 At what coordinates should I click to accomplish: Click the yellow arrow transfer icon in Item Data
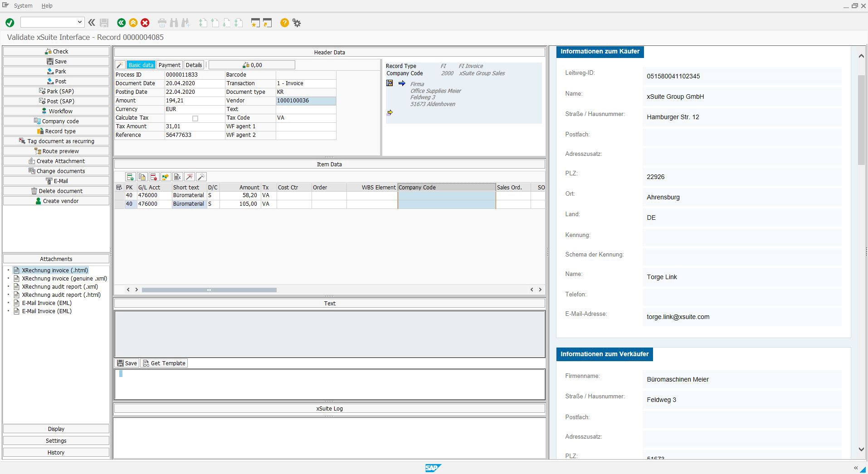166,177
